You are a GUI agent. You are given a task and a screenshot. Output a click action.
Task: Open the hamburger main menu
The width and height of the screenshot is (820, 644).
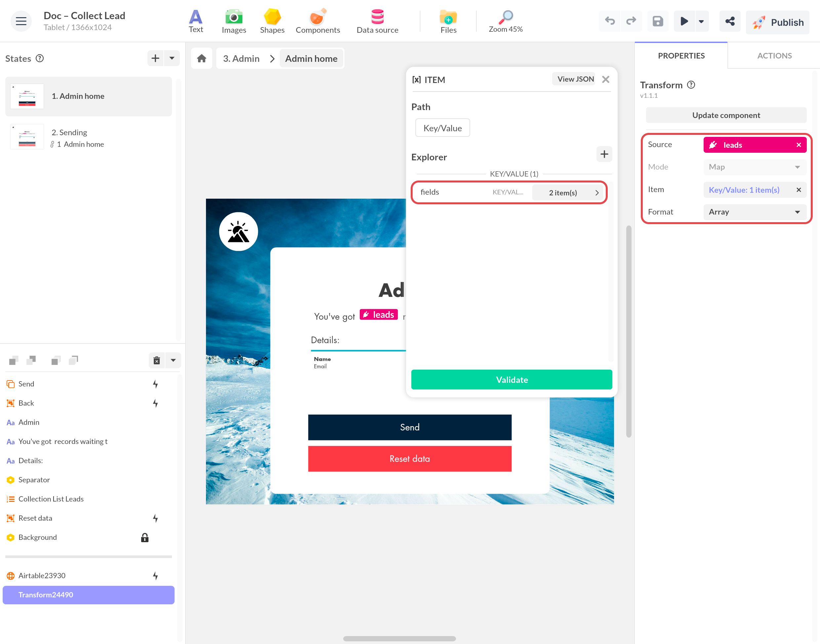coord(21,21)
